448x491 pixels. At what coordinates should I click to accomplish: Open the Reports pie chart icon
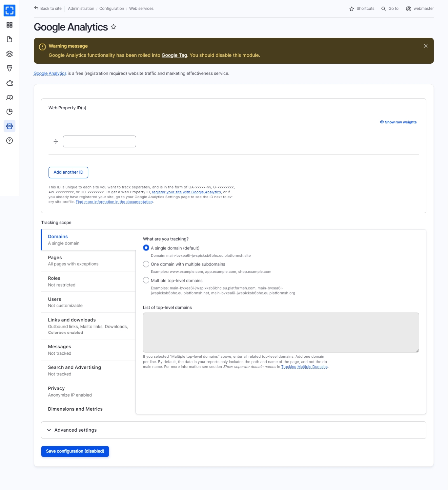(10, 112)
